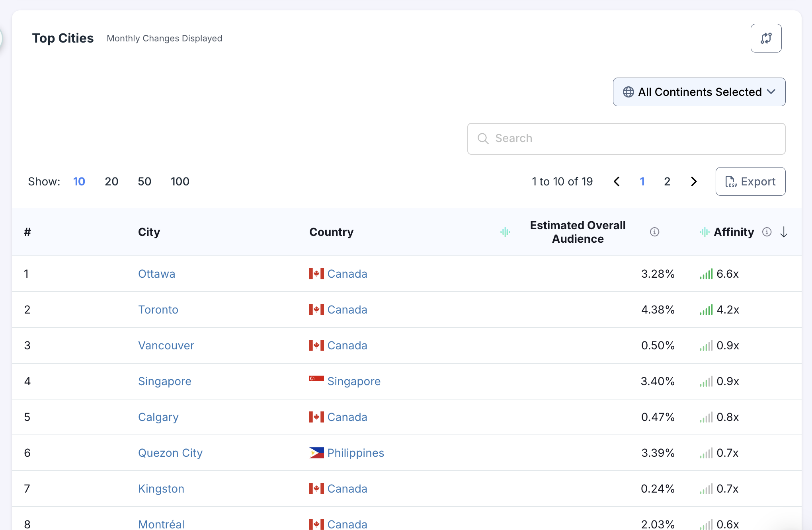This screenshot has height=530, width=812.
Task: Click the CSV file icon in Export
Action: (x=731, y=181)
